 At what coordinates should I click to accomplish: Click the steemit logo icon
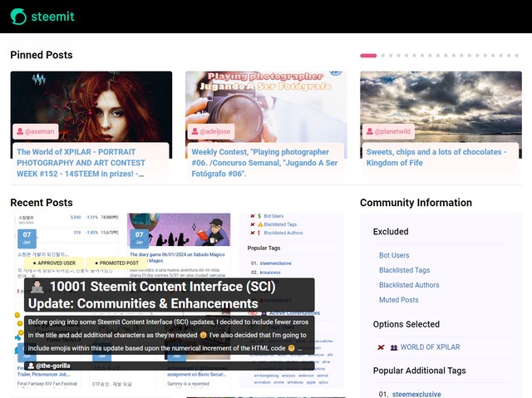tap(18, 17)
